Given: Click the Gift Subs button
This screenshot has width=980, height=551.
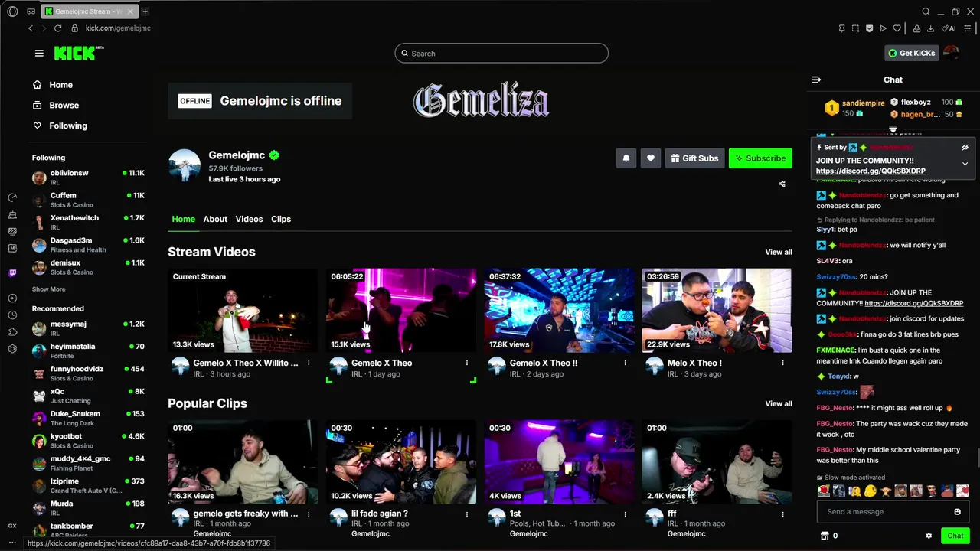Looking at the screenshot, I should 694,158.
